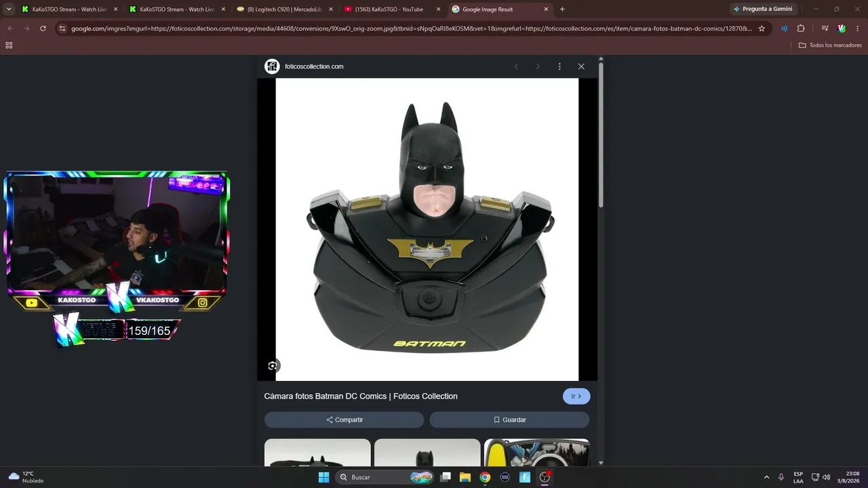868x488 pixels.
Task: Click the Compartir button
Action: click(344, 420)
